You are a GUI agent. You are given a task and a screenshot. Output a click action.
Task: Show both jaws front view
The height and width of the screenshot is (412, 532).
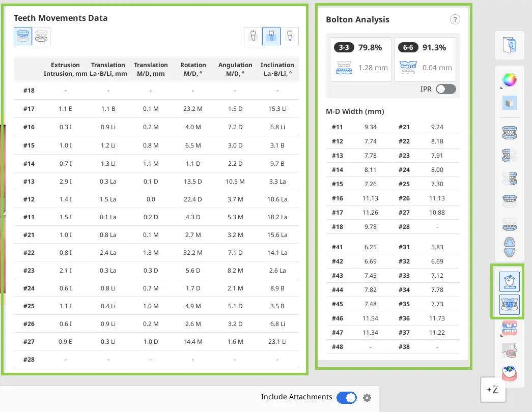tap(509, 133)
